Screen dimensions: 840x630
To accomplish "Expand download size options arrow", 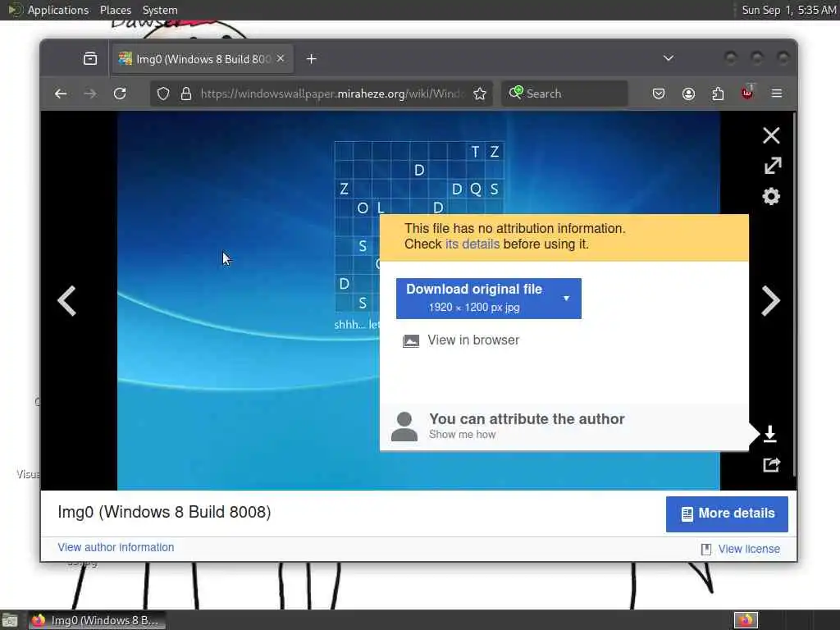I will click(566, 298).
